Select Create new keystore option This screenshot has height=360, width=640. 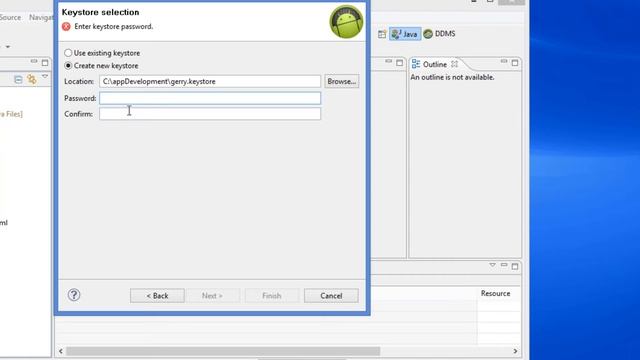101,66
